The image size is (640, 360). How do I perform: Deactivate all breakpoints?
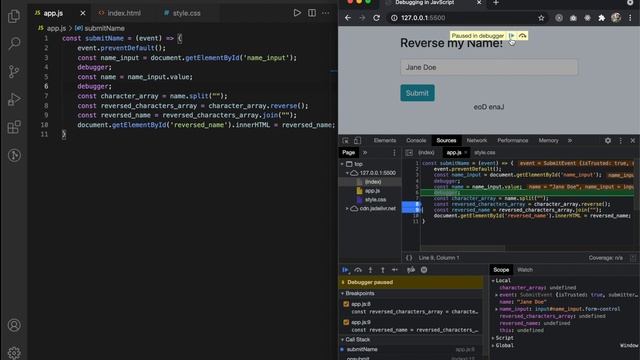[411, 270]
